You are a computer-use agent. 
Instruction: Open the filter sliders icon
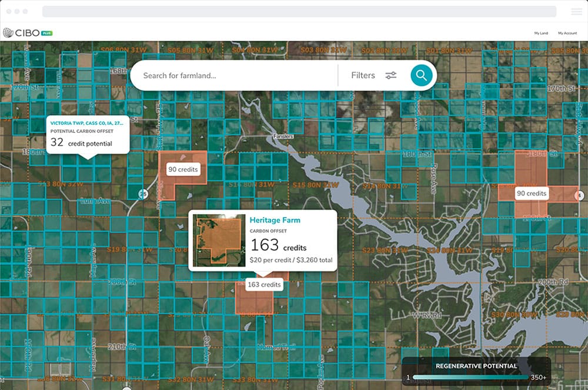tap(391, 75)
